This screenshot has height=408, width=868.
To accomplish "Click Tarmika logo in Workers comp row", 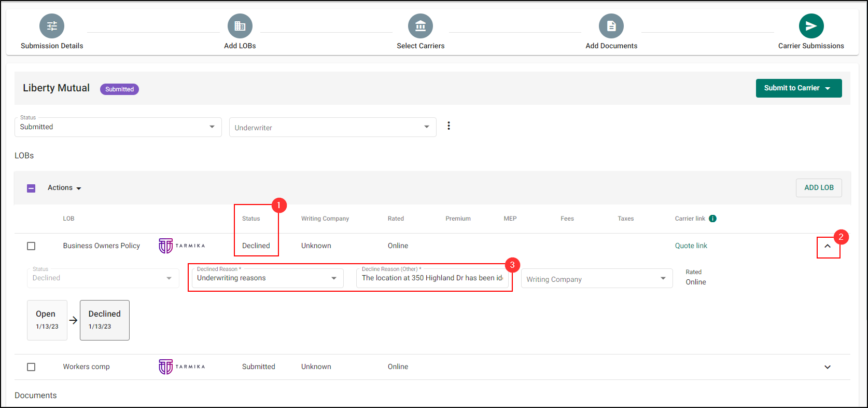I will click(x=181, y=367).
